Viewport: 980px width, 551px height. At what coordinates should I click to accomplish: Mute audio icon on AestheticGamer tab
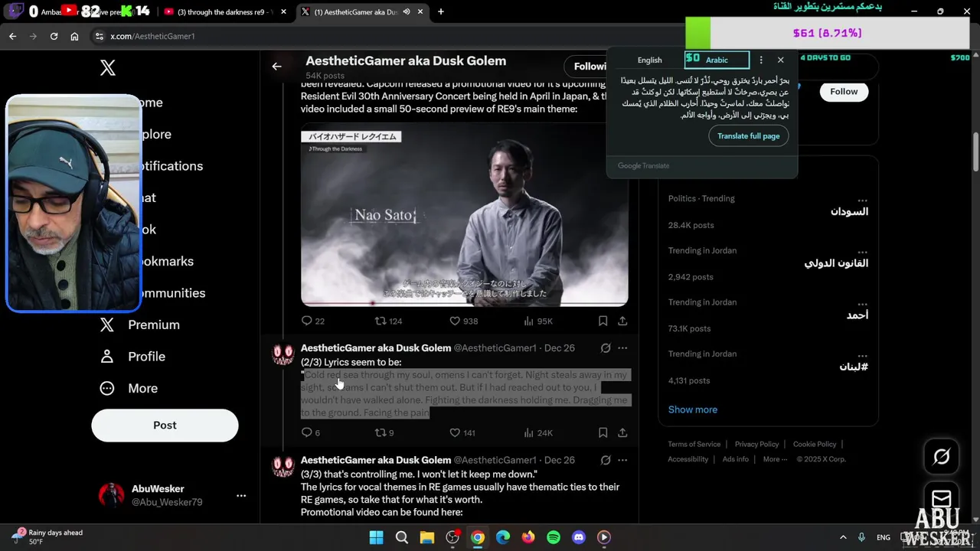click(x=406, y=11)
